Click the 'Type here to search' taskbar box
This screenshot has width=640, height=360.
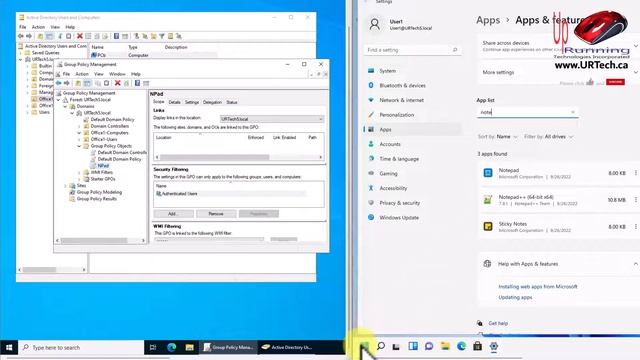(x=82, y=347)
